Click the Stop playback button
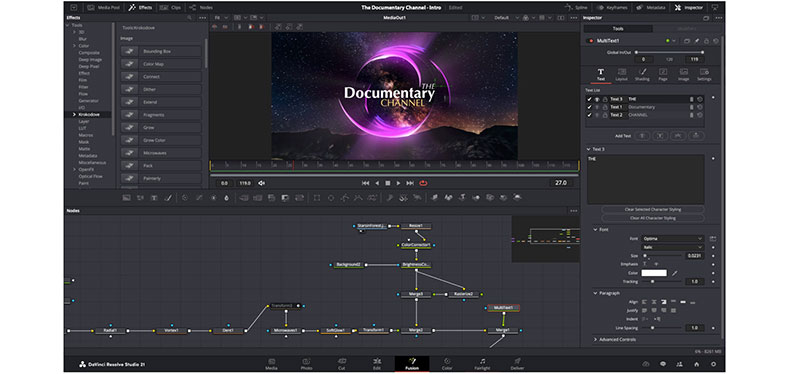 click(x=388, y=183)
